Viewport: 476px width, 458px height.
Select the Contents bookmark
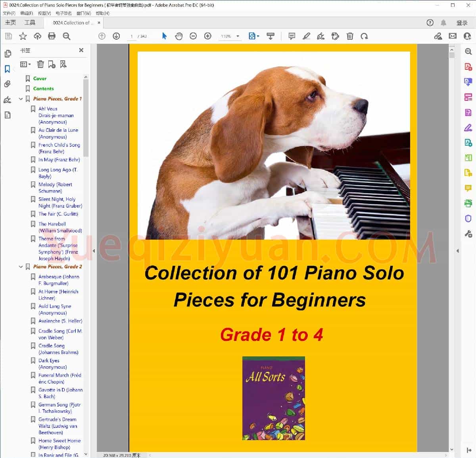[44, 89]
